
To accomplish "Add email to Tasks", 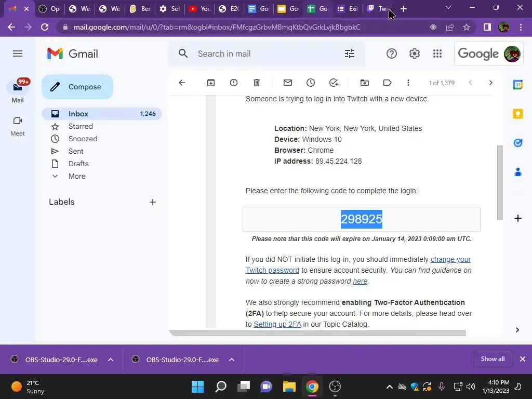I will (x=334, y=83).
